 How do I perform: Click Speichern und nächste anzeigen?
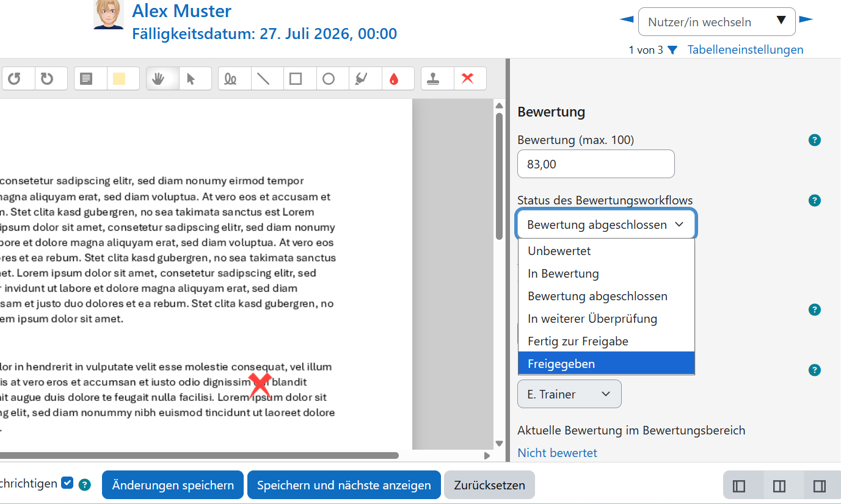coord(344,486)
